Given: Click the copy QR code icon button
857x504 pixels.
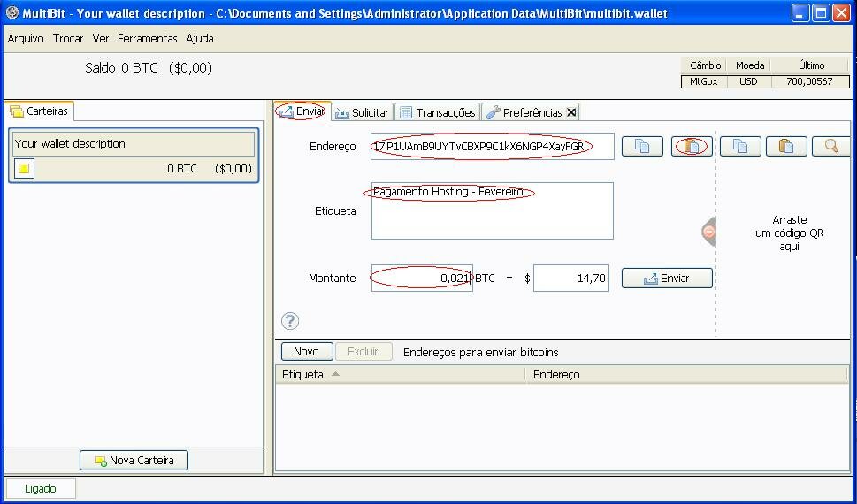Looking at the screenshot, I should pyautogui.click(x=740, y=146).
